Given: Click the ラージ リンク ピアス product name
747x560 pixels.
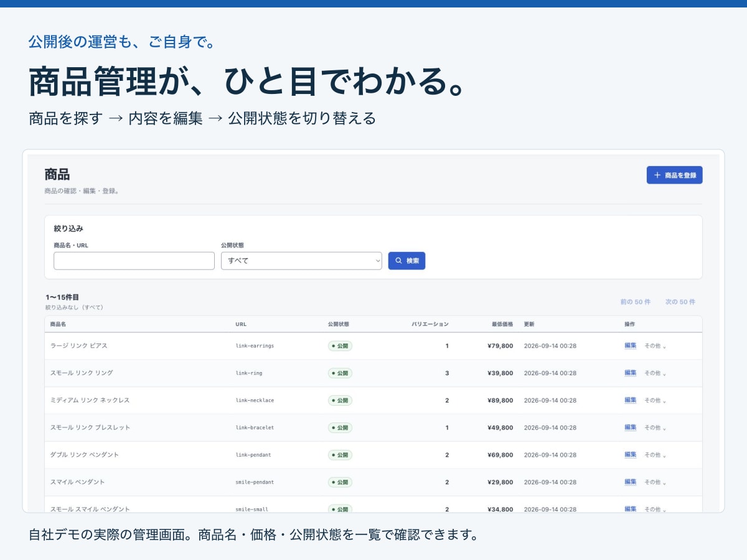Looking at the screenshot, I should 79,346.
